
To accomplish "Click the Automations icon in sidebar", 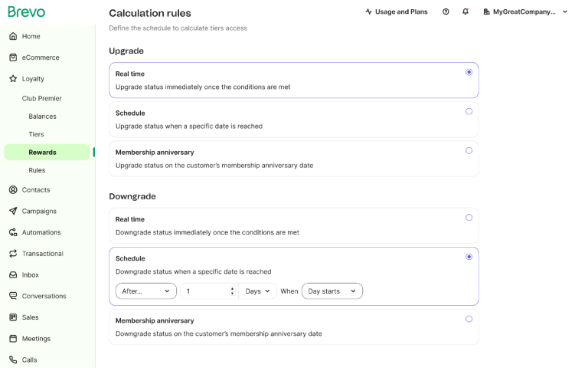I will point(13,232).
